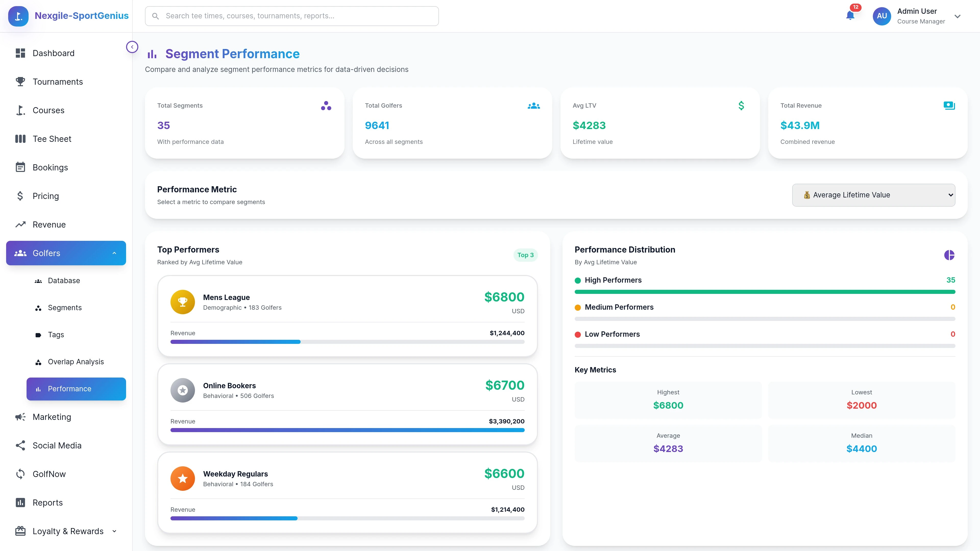The image size is (980, 551).
Task: Open the Pricing dollar icon
Action: 20,196
